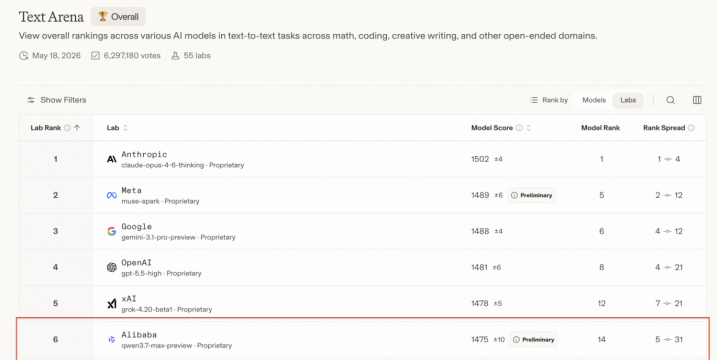Click rank spread 2 to 12
717x360 pixels.
(x=669, y=195)
